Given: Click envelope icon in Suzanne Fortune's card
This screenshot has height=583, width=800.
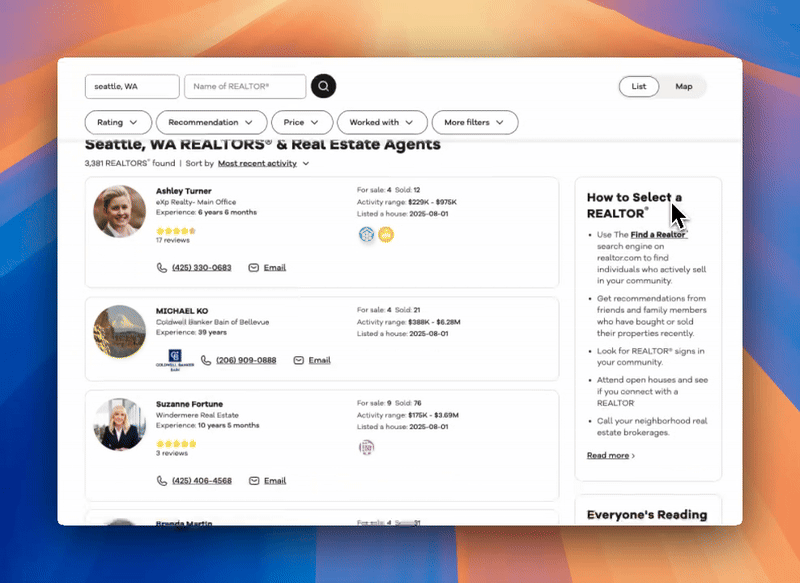Looking at the screenshot, I should coord(254,481).
